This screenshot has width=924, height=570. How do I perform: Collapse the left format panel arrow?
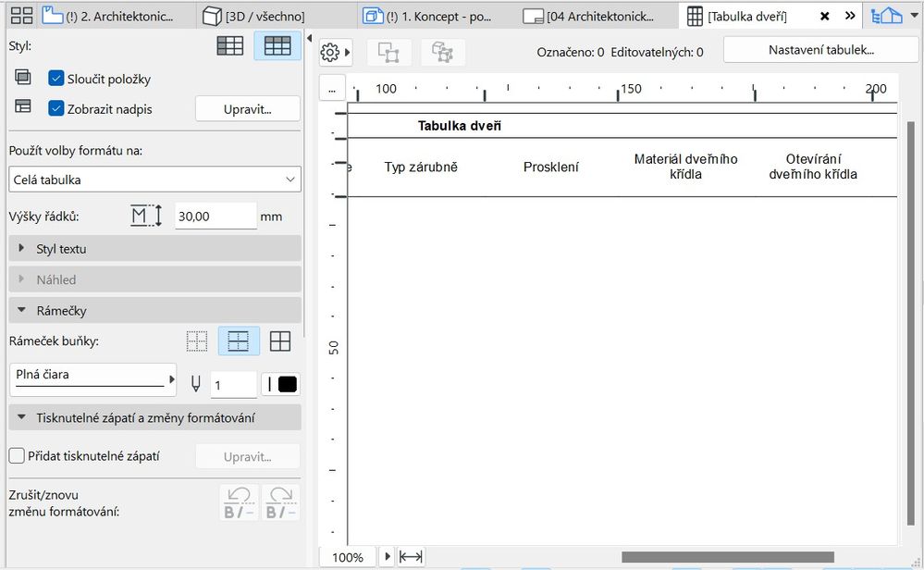[309, 38]
